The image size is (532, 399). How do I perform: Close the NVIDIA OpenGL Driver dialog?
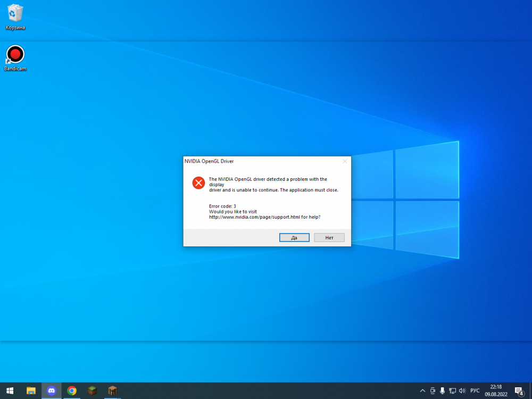345,161
